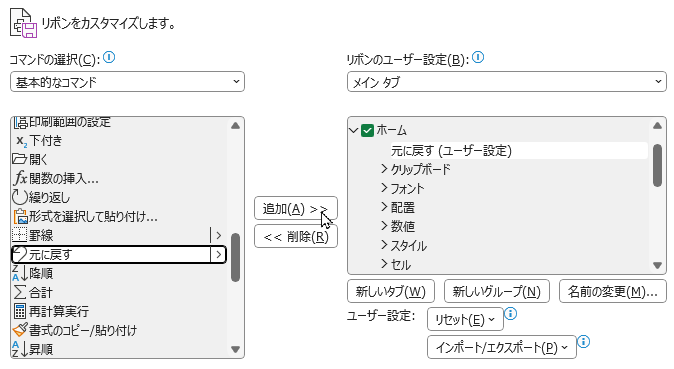Click the folder icon for 開く
This screenshot has height=369, width=674.
coord(19,159)
